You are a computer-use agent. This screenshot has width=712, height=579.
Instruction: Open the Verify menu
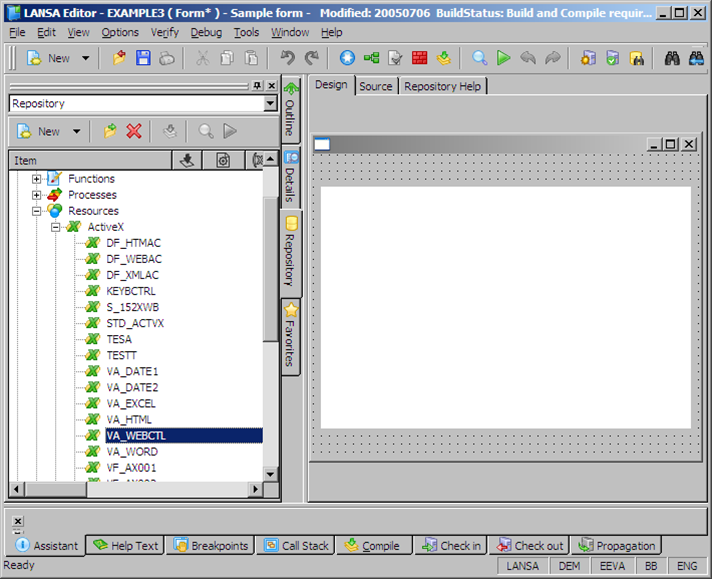(165, 32)
